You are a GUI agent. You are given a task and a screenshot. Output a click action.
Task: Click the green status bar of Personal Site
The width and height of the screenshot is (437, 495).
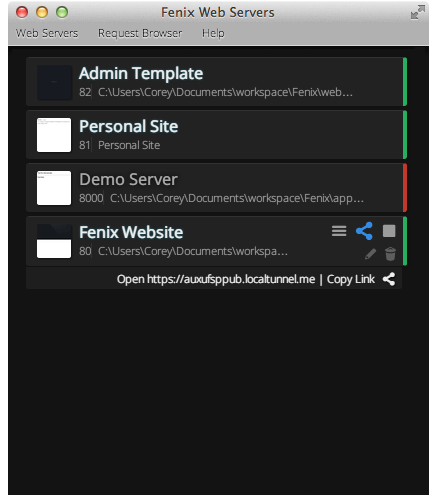(x=405, y=135)
